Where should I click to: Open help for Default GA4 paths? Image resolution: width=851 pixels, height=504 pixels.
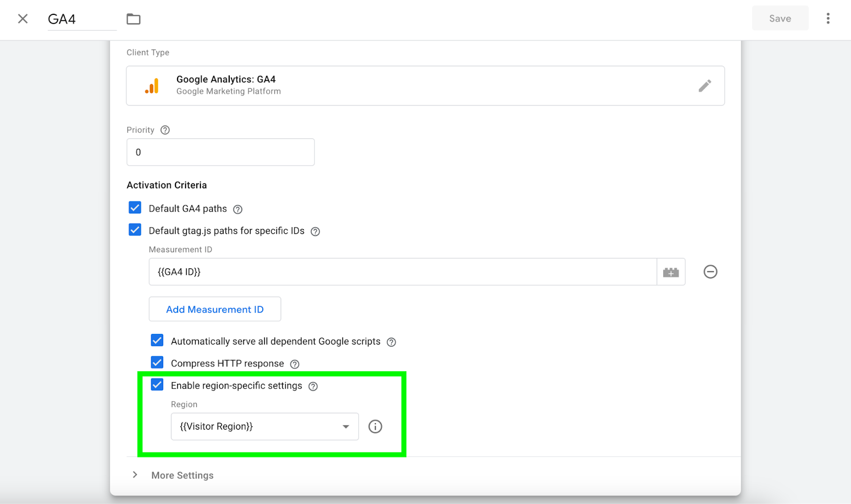[x=238, y=209]
